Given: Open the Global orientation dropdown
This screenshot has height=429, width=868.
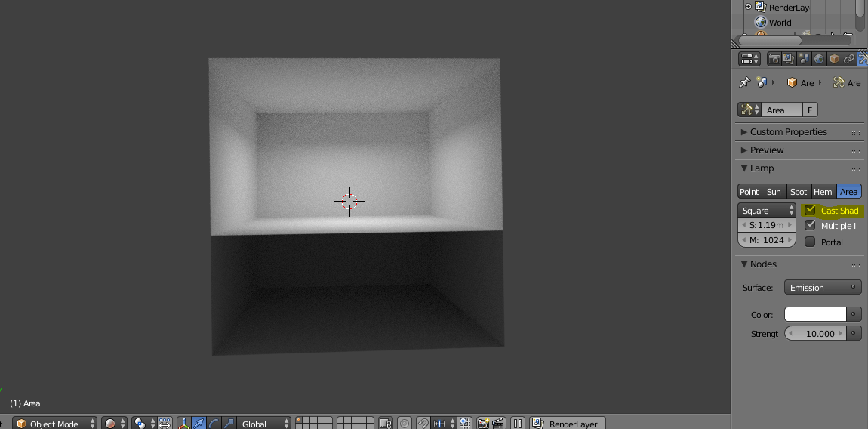Looking at the screenshot, I should tap(263, 424).
